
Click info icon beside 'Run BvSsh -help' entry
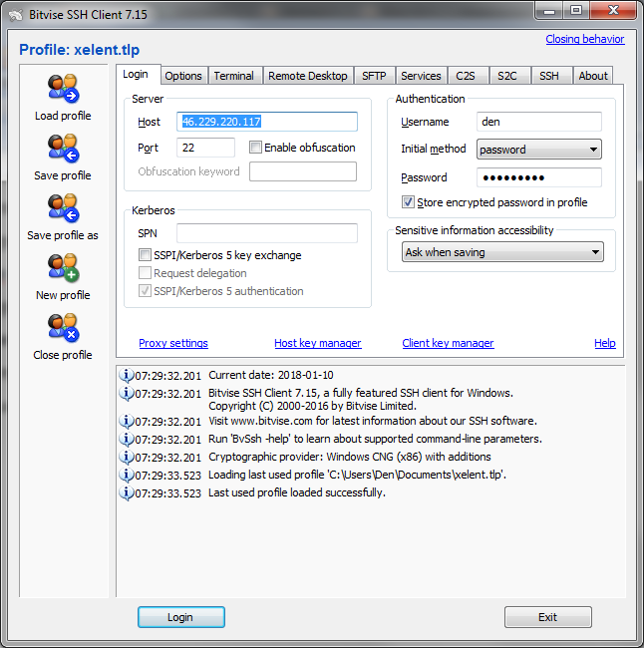pos(126,439)
